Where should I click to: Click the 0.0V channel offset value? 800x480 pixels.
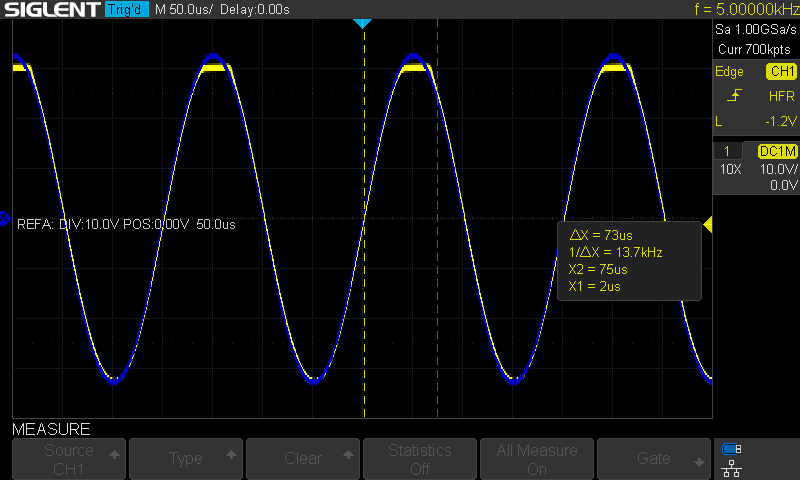point(783,185)
